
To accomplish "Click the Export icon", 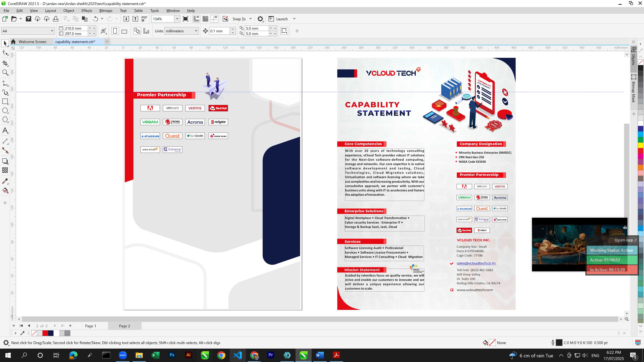I will click(135, 19).
